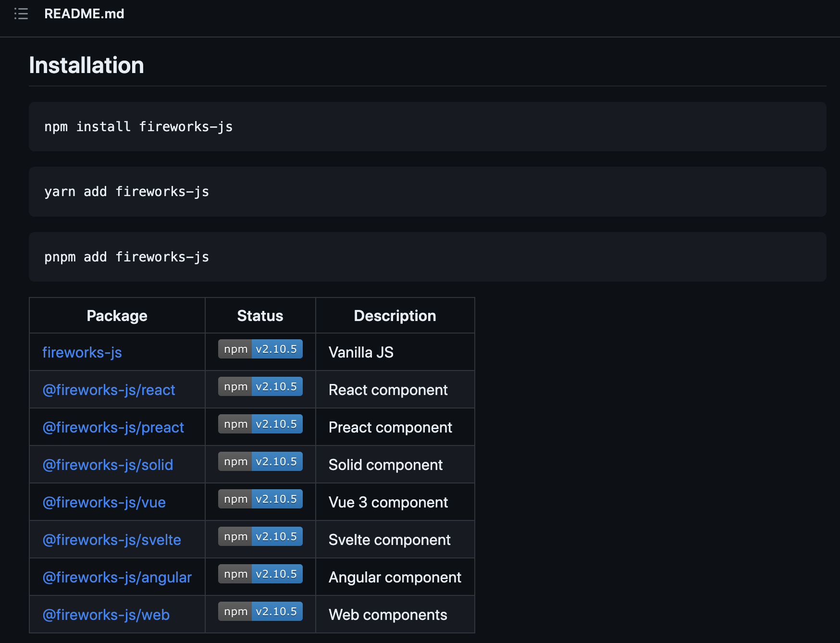Image resolution: width=840 pixels, height=643 pixels.
Task: Click the Angular component description cell
Action: pos(395,577)
